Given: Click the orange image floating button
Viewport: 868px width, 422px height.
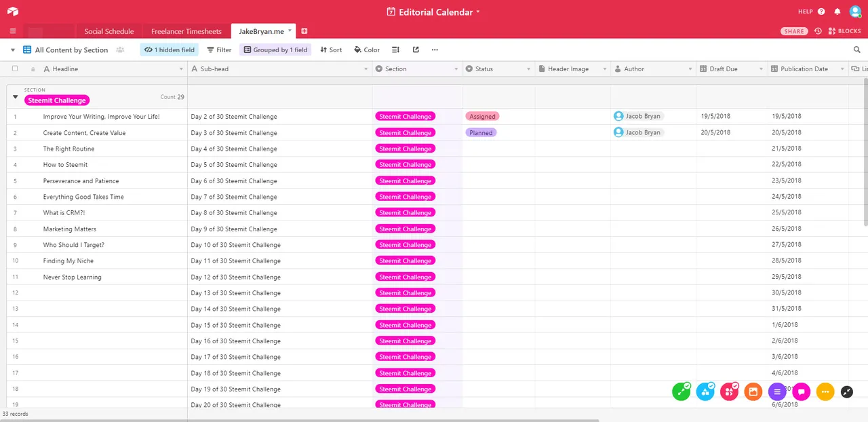Looking at the screenshot, I should point(753,391).
